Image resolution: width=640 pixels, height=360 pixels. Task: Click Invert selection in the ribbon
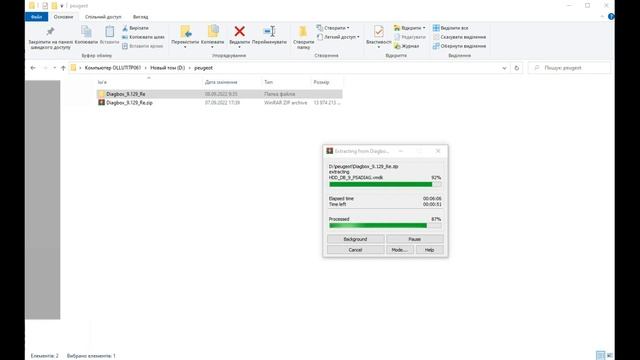coord(459,46)
